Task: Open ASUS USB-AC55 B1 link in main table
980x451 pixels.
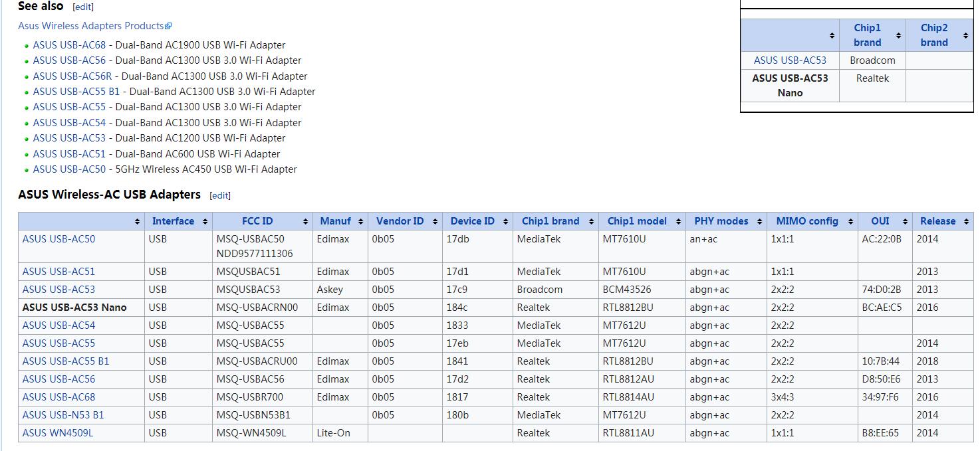Action: tap(66, 361)
